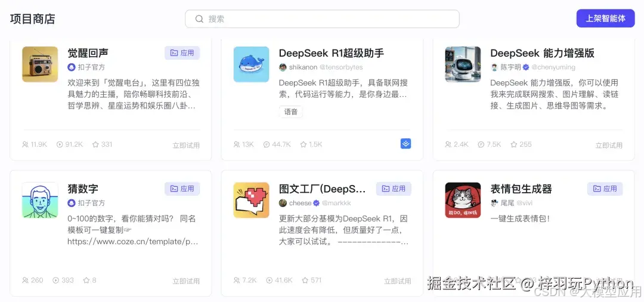Click shikanon author avatar
644x302 pixels.
(283, 67)
